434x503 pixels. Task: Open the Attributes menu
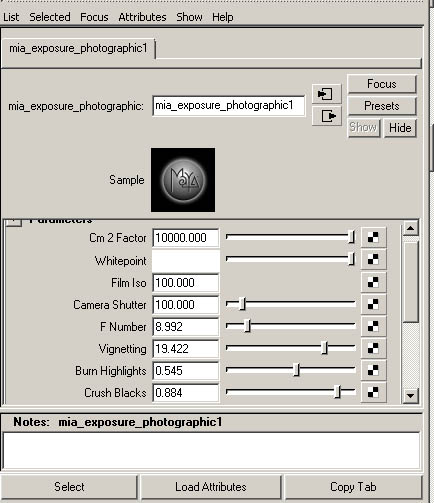(x=142, y=17)
